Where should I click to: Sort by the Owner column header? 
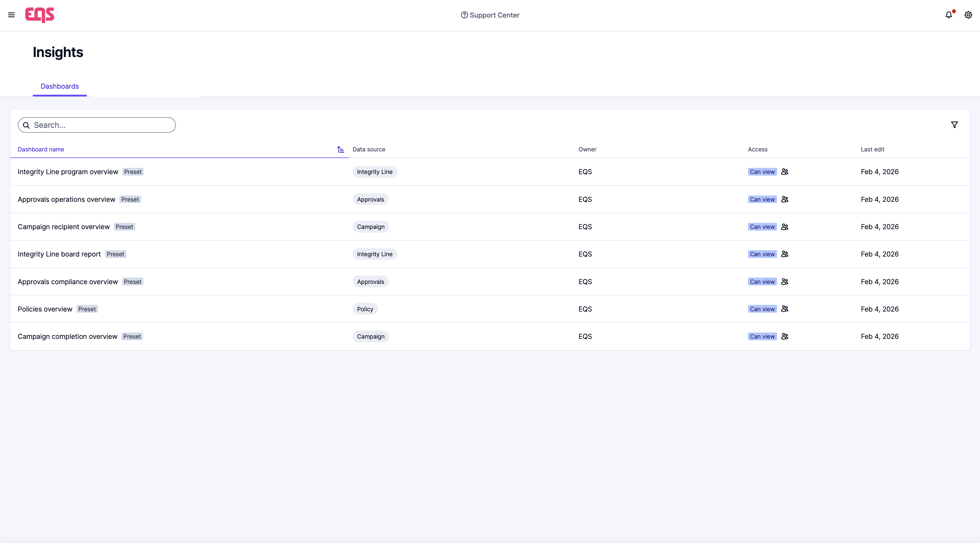587,149
